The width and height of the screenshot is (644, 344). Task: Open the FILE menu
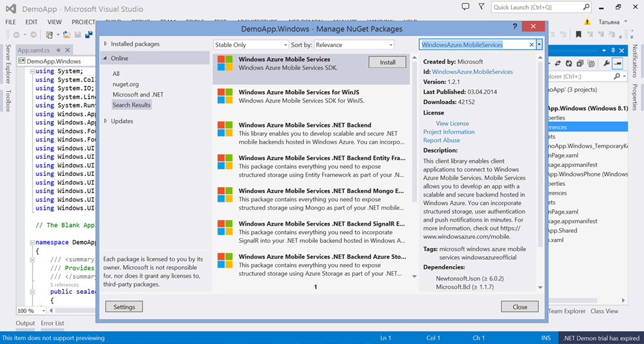tap(11, 22)
